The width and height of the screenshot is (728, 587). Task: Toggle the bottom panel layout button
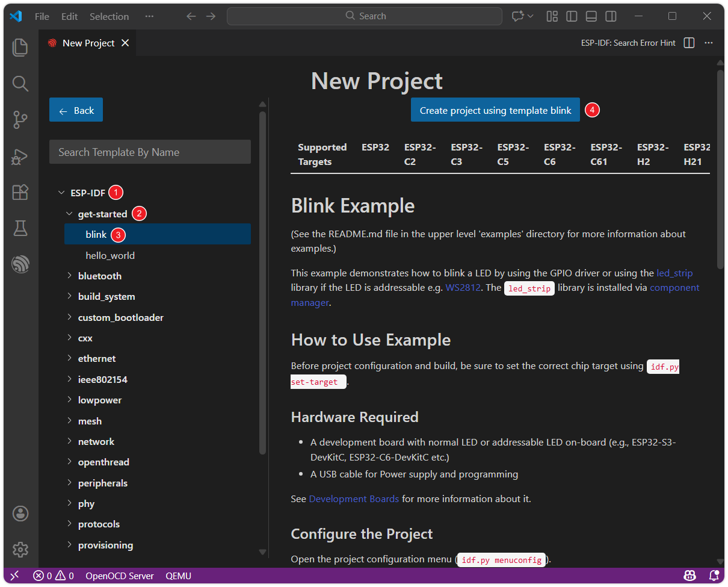pos(591,16)
